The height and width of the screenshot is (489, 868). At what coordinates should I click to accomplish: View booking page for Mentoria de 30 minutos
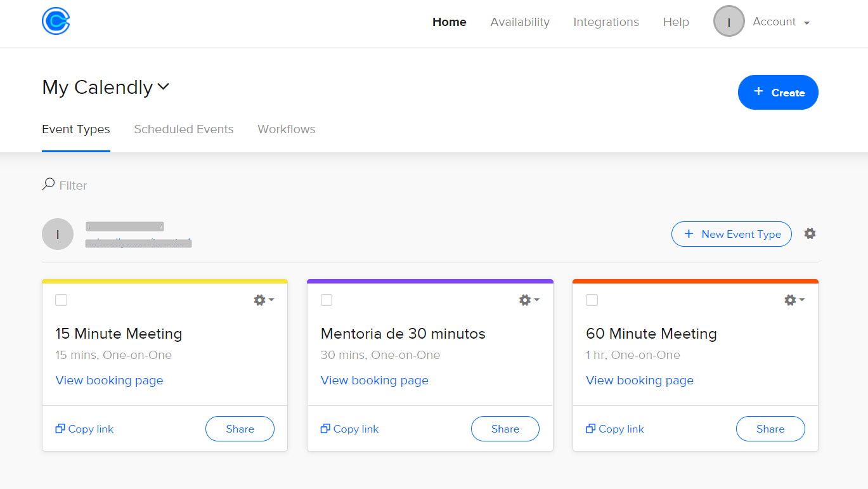(x=375, y=381)
